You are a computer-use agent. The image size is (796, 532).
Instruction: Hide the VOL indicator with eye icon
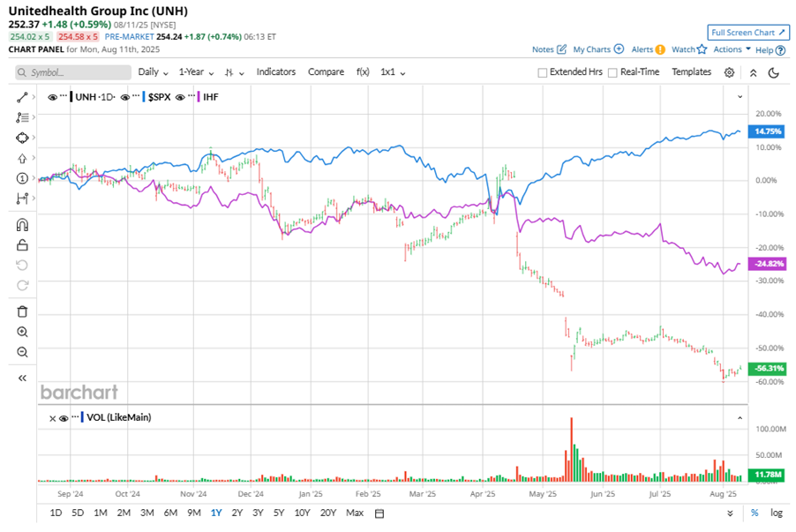point(64,418)
